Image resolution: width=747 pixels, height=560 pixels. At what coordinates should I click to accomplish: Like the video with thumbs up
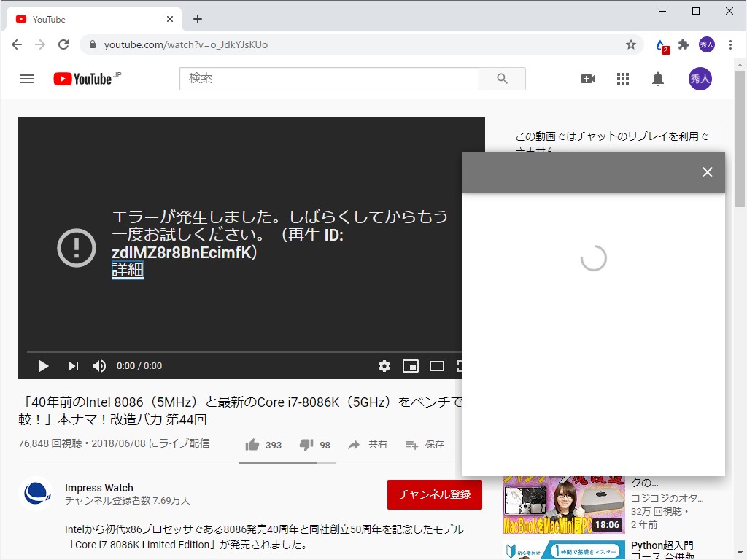[251, 444]
